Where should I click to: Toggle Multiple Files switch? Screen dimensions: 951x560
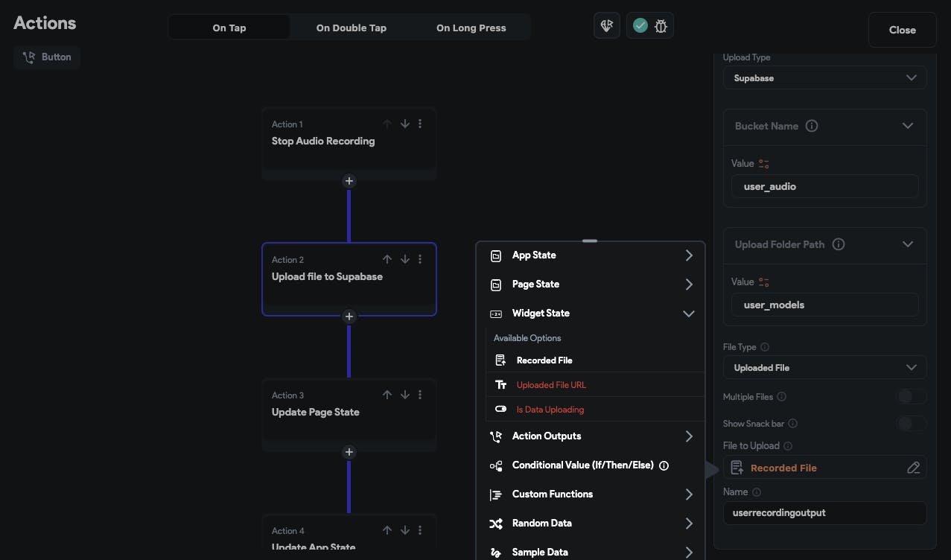click(x=911, y=397)
